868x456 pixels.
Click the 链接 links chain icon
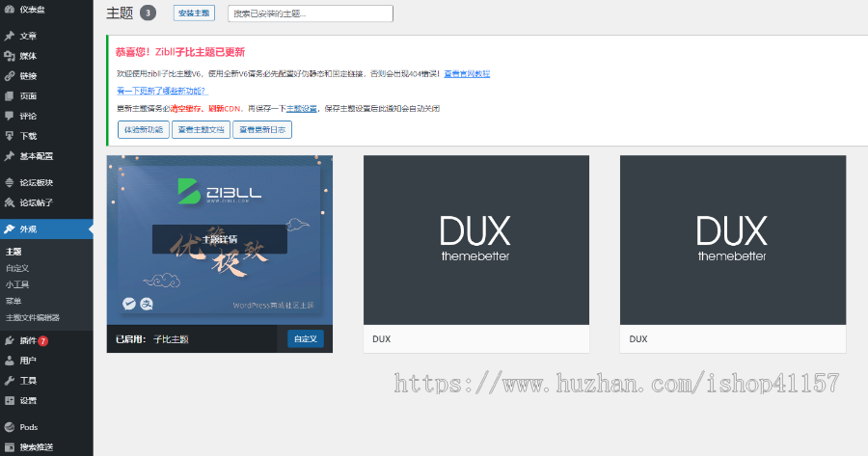point(10,76)
